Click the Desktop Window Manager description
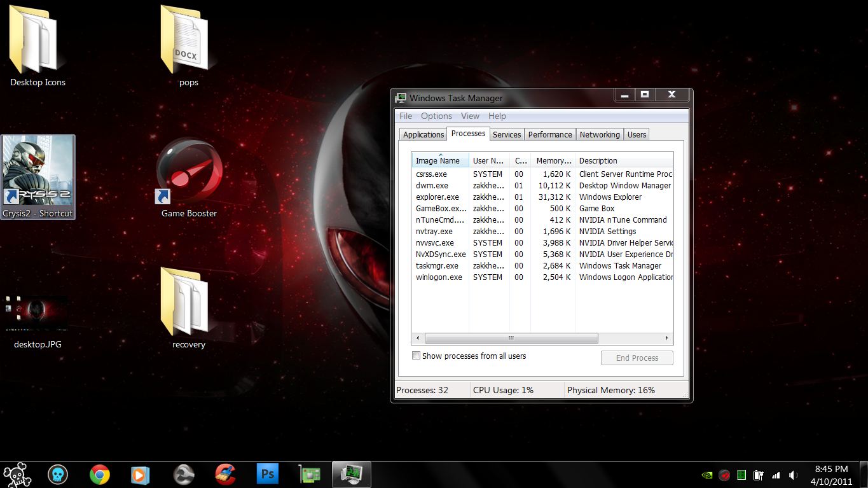The height and width of the screenshot is (488, 868). tap(625, 185)
